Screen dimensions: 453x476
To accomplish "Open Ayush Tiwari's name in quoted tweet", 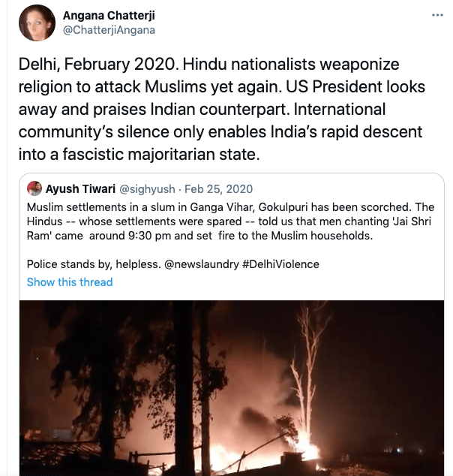I will (81, 188).
